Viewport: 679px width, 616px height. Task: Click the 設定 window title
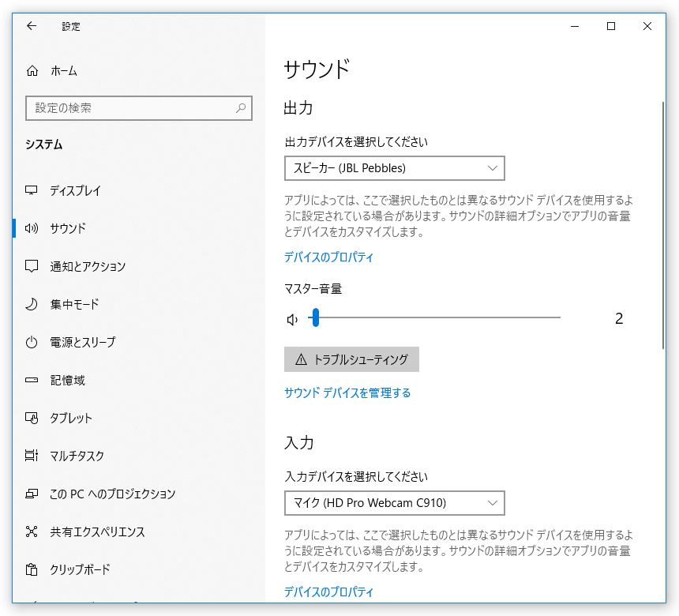tap(71, 26)
